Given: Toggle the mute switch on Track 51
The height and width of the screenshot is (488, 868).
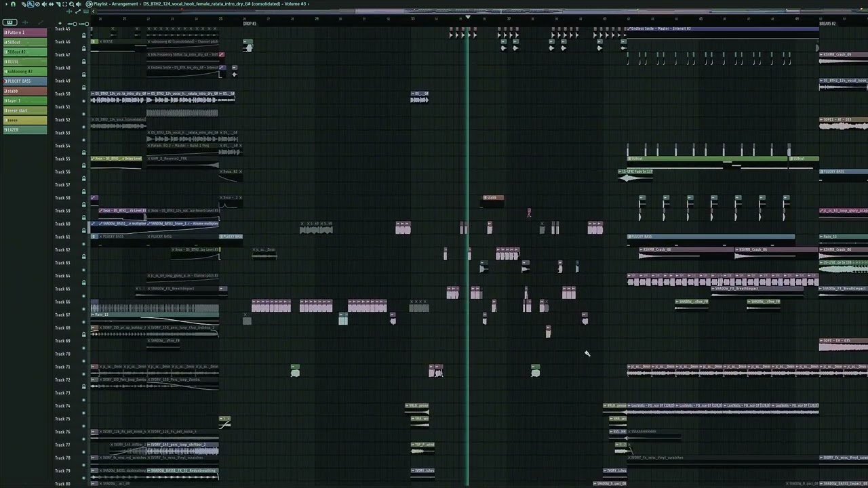Looking at the screenshot, I should 84,113.
